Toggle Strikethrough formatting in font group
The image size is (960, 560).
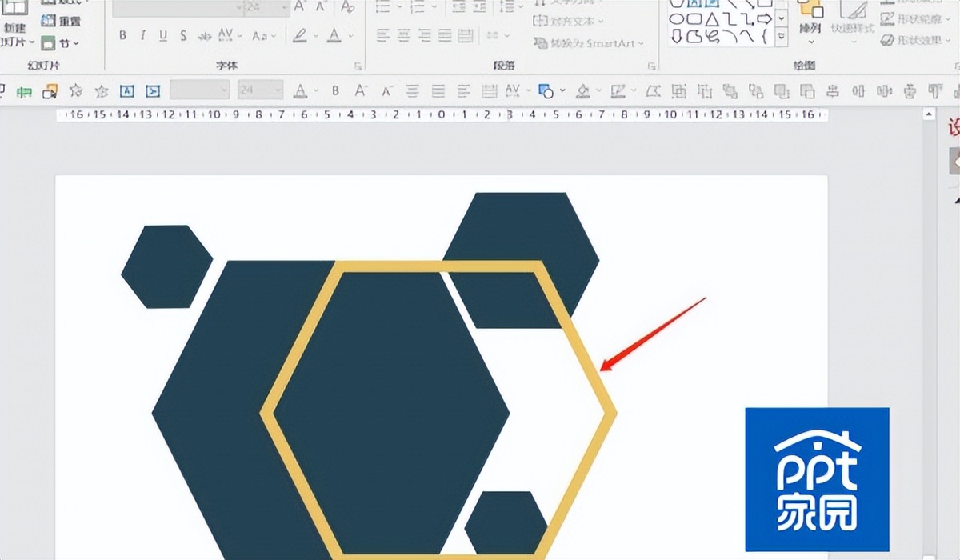point(204,36)
